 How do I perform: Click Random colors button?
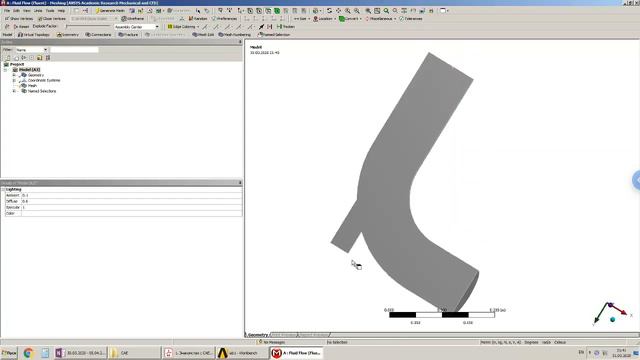(x=198, y=19)
